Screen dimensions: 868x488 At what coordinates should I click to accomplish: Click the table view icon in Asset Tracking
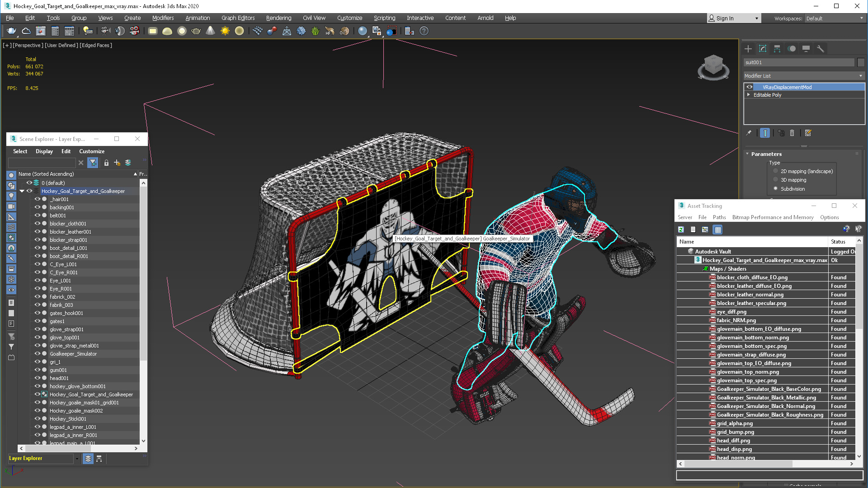[717, 230]
